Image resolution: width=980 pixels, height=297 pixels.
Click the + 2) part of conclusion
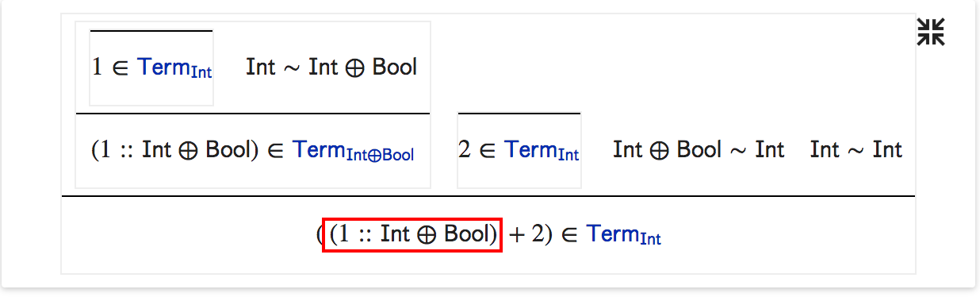(530, 235)
